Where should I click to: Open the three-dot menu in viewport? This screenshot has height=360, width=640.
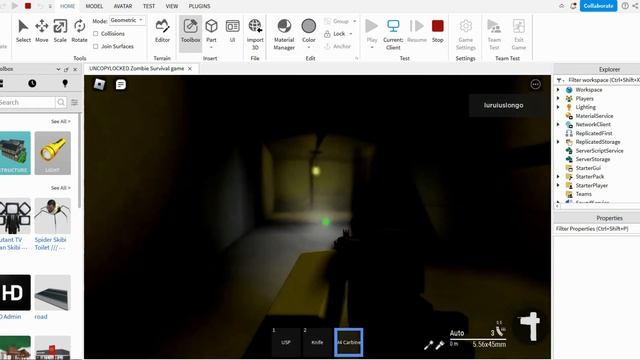(535, 84)
